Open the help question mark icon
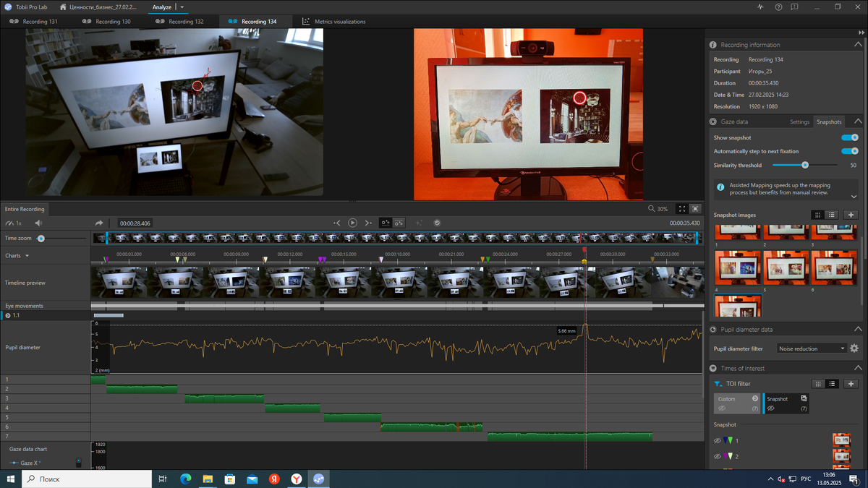 coord(778,7)
